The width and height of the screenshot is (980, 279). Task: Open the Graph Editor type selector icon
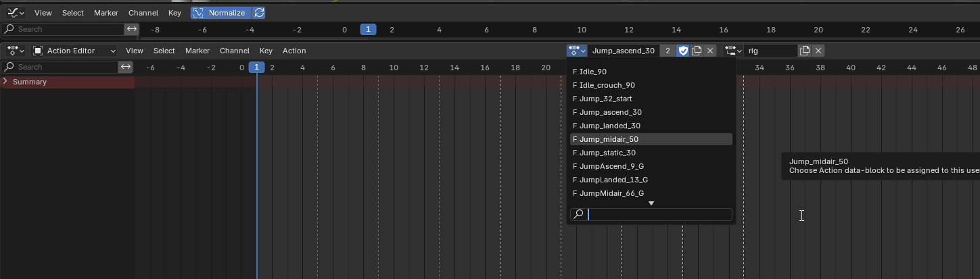(x=16, y=13)
